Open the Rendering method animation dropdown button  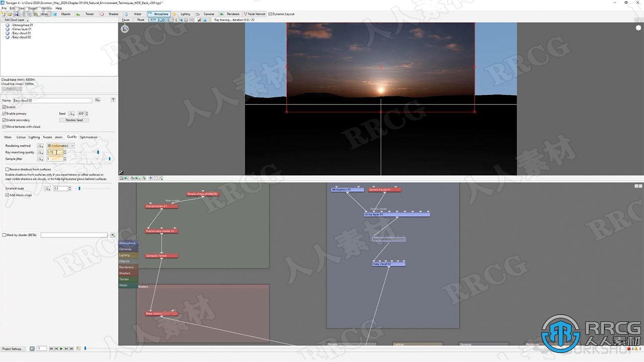(40, 146)
